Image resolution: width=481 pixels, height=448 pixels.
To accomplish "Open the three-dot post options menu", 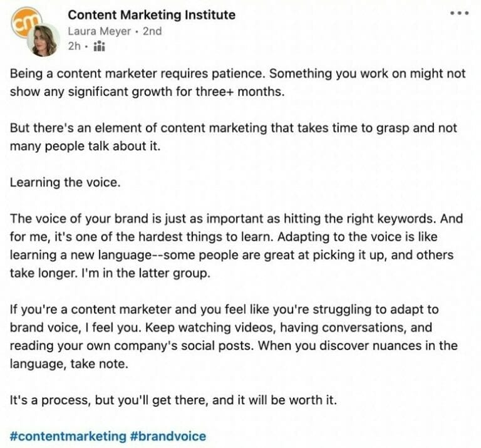I will pyautogui.click(x=459, y=13).
